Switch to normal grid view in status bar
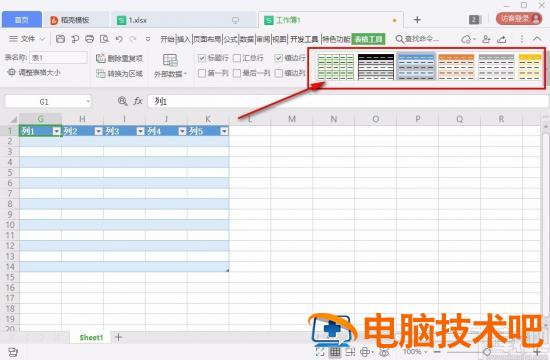550x360 pixels. (335, 352)
